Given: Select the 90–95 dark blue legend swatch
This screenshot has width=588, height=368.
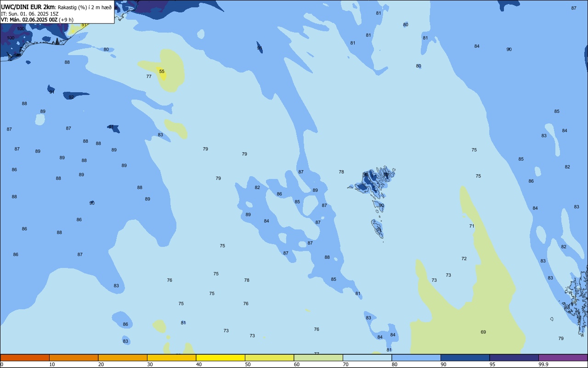Looking at the screenshot, I should point(465,358).
